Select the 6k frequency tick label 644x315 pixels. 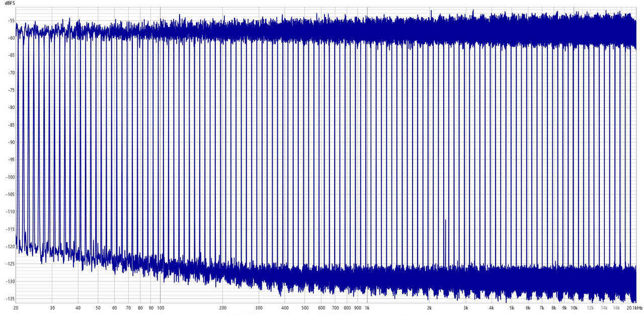click(x=528, y=307)
